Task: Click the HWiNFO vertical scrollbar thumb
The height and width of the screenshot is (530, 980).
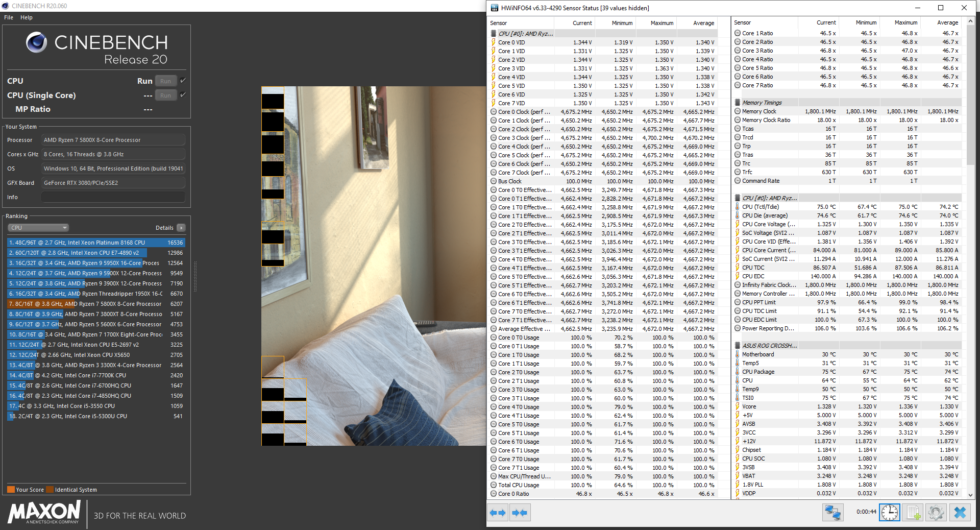Action: 971,94
